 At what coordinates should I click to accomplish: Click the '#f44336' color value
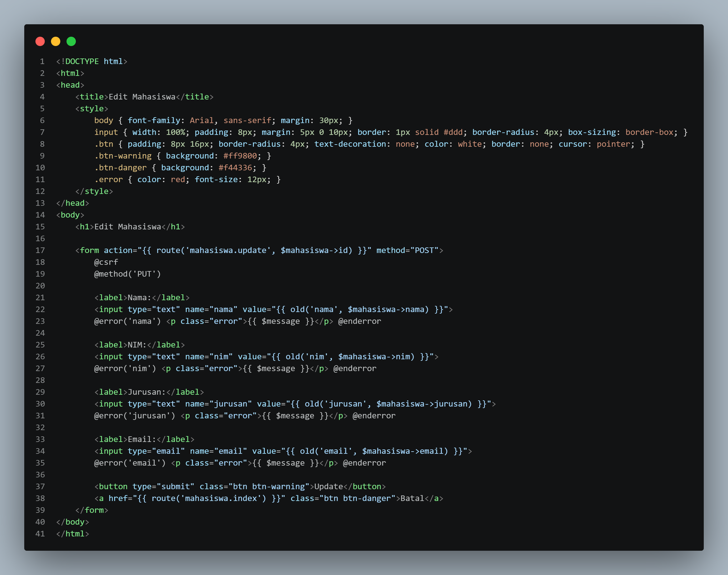coord(235,168)
